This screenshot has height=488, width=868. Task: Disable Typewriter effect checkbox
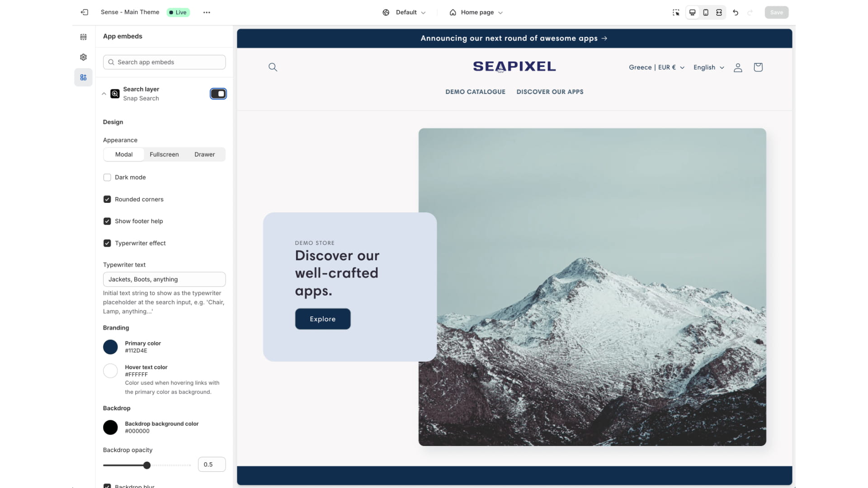click(107, 243)
